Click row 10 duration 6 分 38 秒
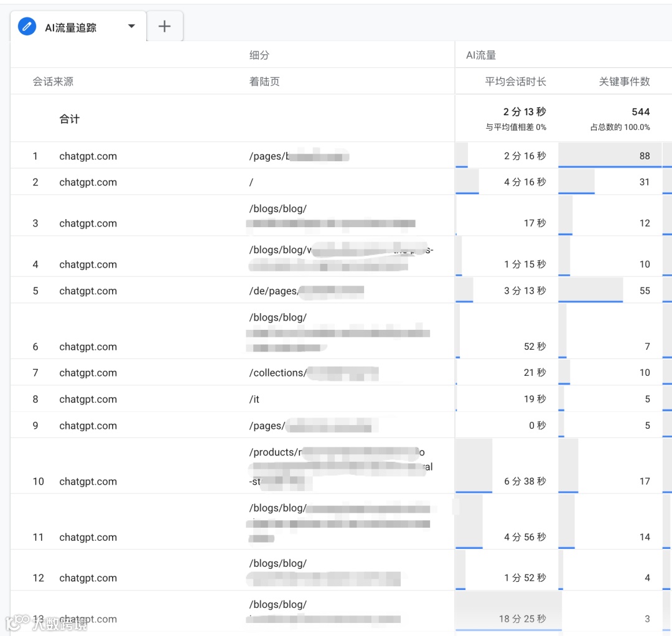The height and width of the screenshot is (636, 672). tap(525, 481)
